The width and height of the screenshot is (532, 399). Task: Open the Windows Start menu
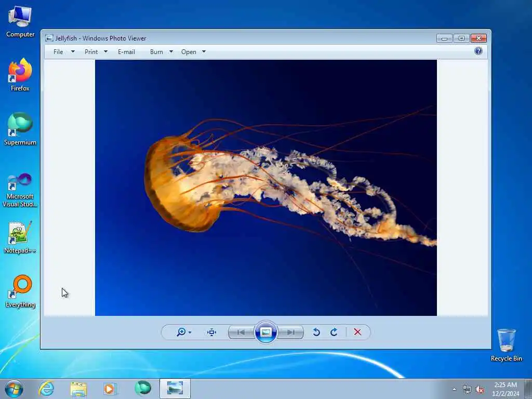pos(14,389)
